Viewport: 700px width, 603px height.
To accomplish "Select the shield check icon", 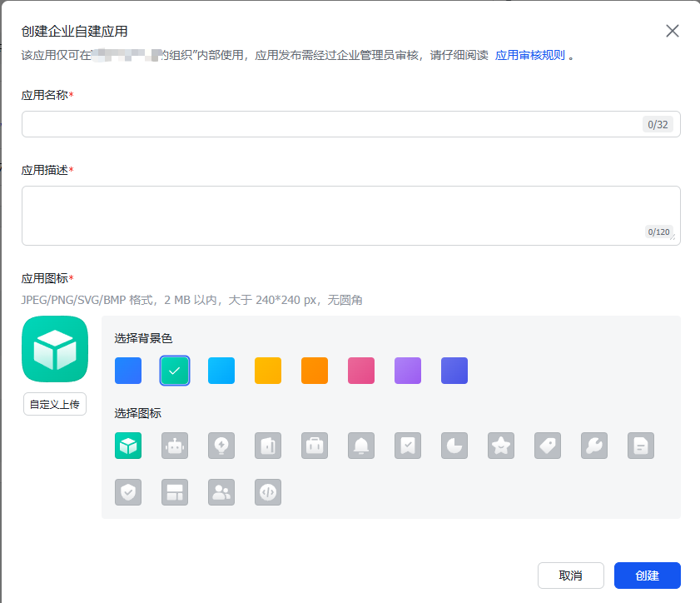I will click(x=128, y=492).
